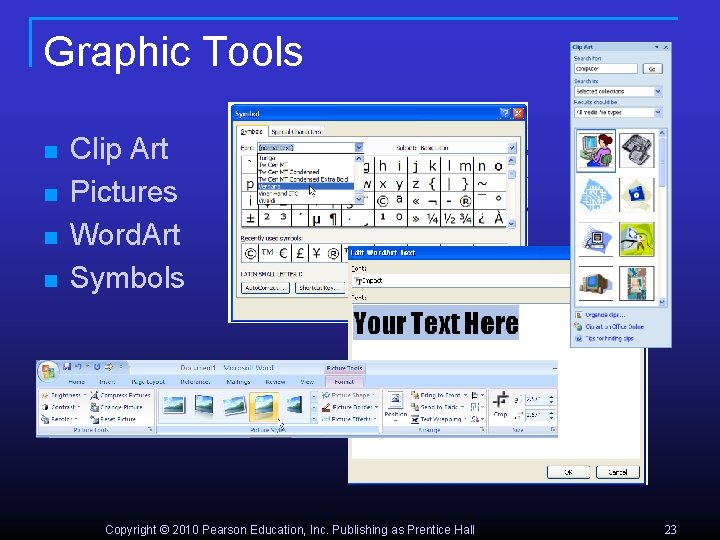This screenshot has width=720, height=540.
Task: Click AutoCorrect button in Symbol dialog
Action: click(265, 288)
